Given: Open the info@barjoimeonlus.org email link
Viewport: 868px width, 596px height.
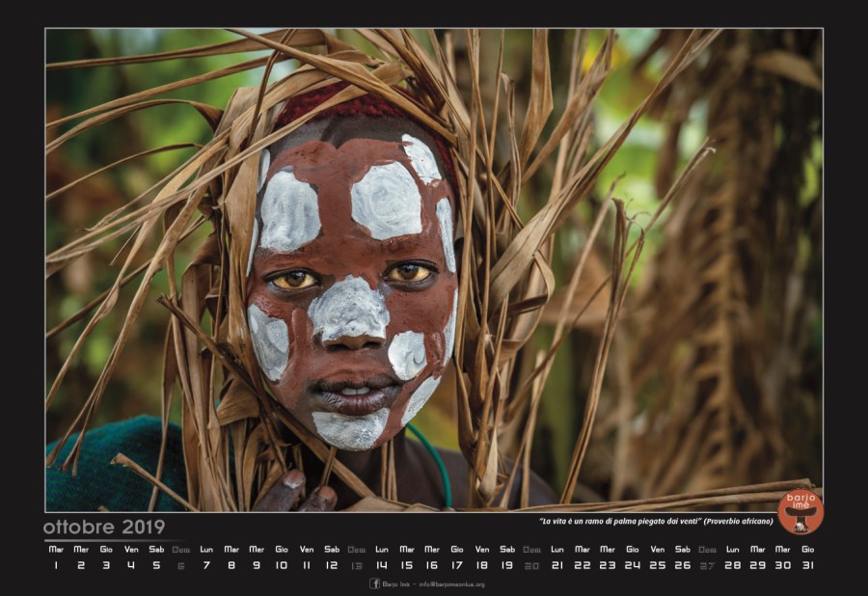Looking at the screenshot, I should point(451,584).
